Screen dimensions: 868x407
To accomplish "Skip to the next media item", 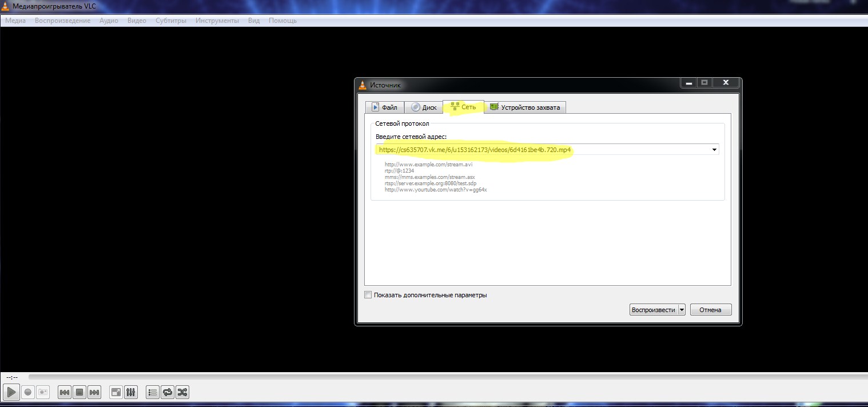I will click(x=94, y=392).
